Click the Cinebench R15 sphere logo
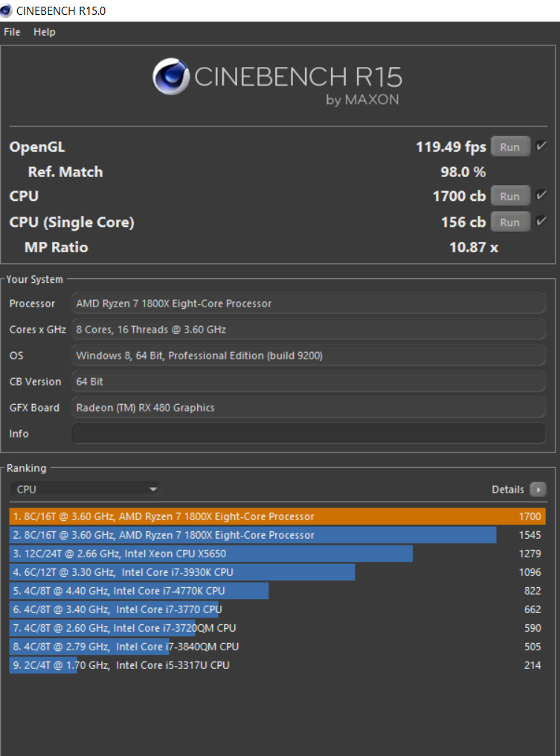Screen dimensions: 560x756 pos(170,77)
